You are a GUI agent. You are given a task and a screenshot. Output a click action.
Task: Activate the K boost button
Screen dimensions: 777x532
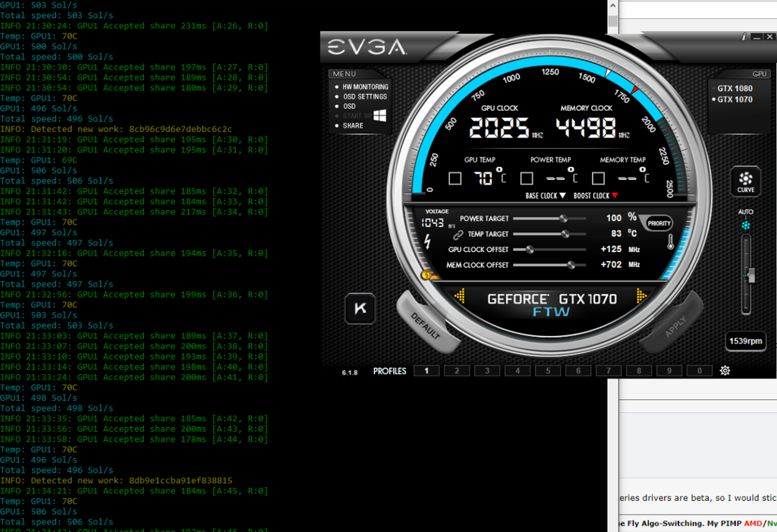click(360, 308)
